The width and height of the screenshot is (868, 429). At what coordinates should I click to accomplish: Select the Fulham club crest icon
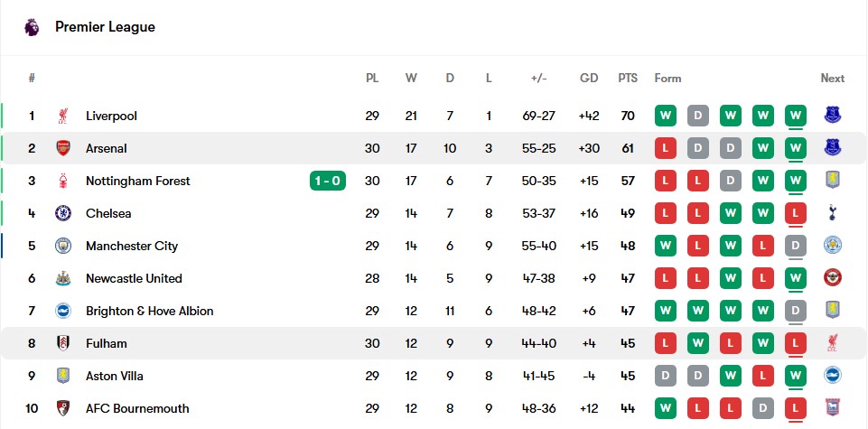[63, 343]
